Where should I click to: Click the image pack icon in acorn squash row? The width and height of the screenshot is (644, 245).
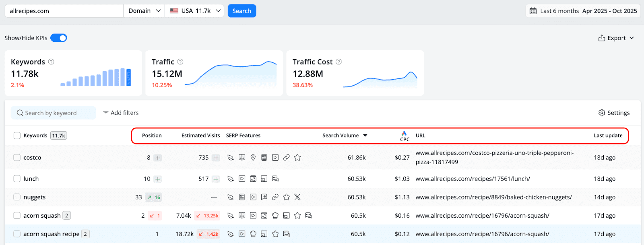[x=264, y=216]
